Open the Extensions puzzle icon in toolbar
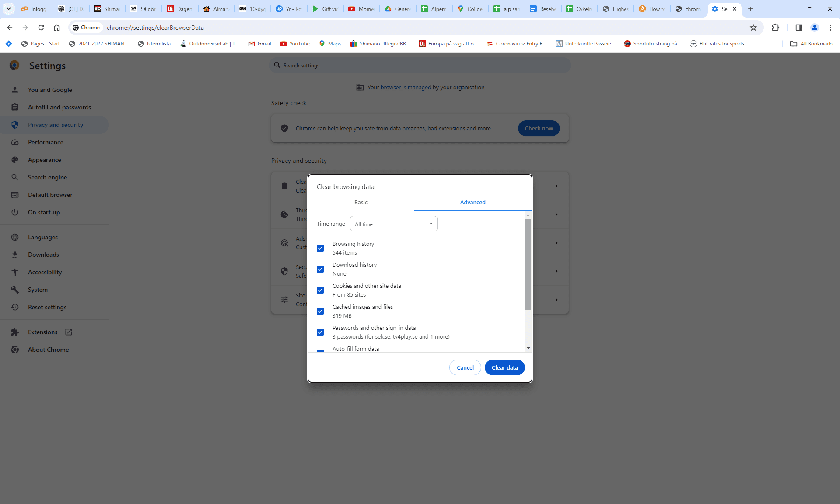 (775, 28)
